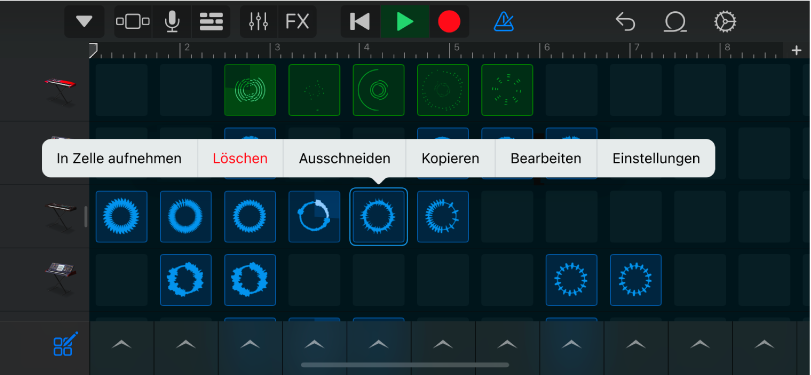Start recording with red record button
The image size is (811, 375).
[449, 22]
